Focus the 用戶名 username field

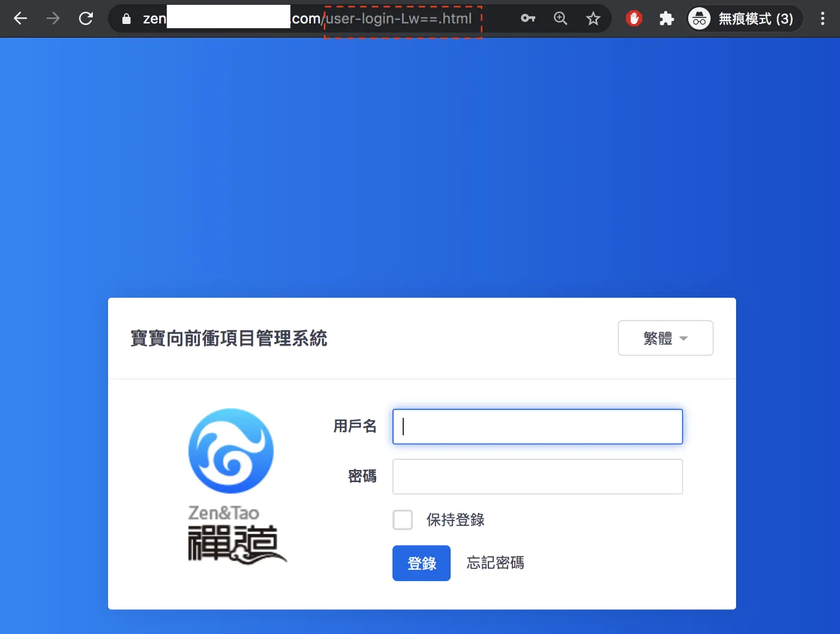[x=538, y=427]
